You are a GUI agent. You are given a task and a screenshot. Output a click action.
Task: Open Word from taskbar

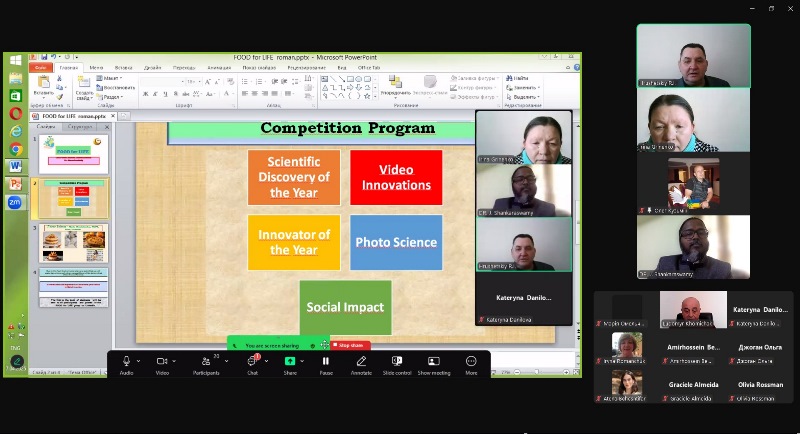(x=15, y=166)
